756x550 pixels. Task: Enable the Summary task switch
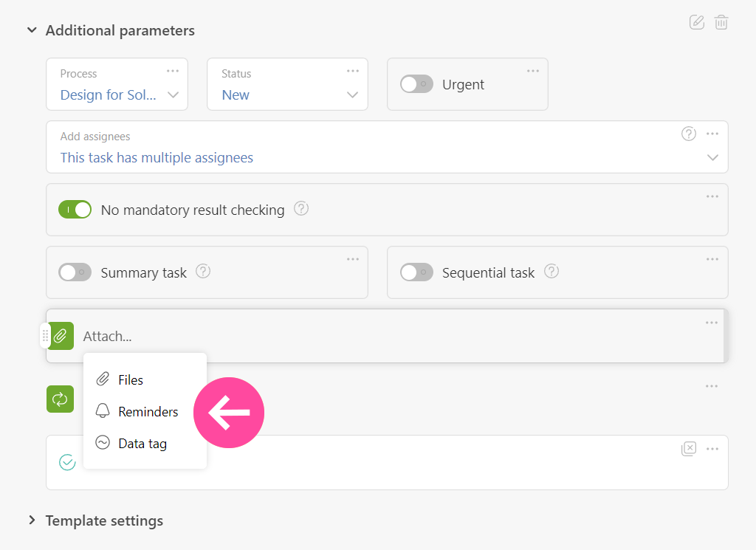click(x=75, y=272)
